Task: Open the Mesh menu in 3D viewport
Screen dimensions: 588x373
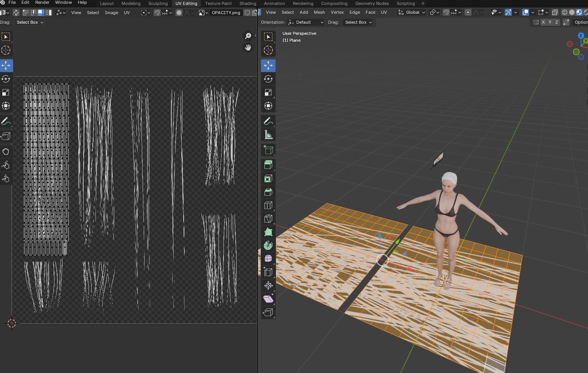Action: pos(319,12)
